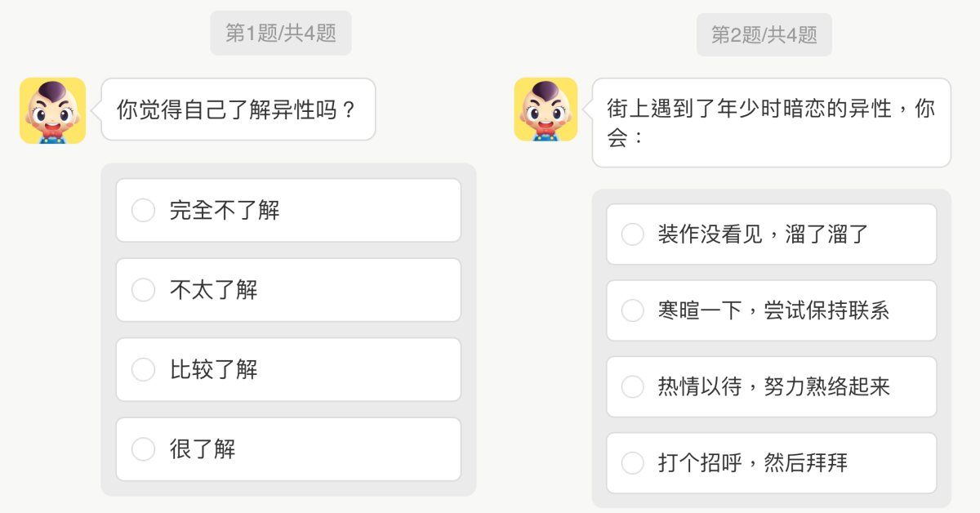Screen dimensions: 980x513
Task: Tap the 很了解 answer text
Action: (203, 449)
